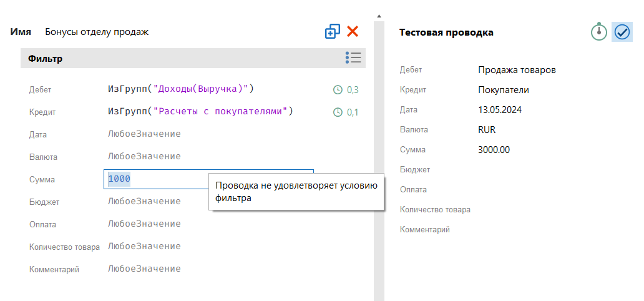Click test credit value Покупатели

pyautogui.click(x=503, y=90)
